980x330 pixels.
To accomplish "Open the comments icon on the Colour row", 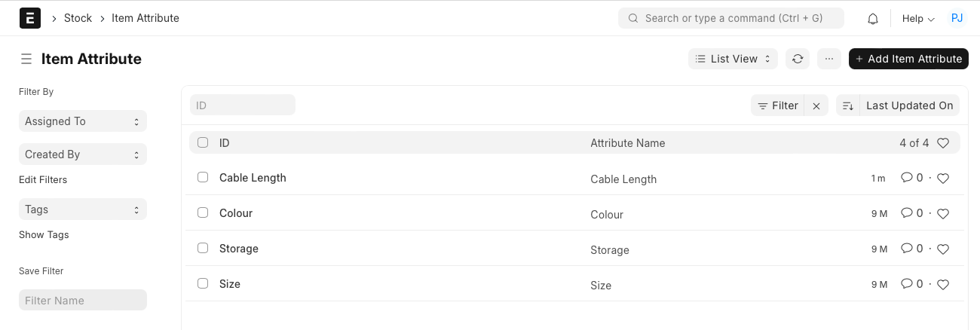I will [x=907, y=213].
